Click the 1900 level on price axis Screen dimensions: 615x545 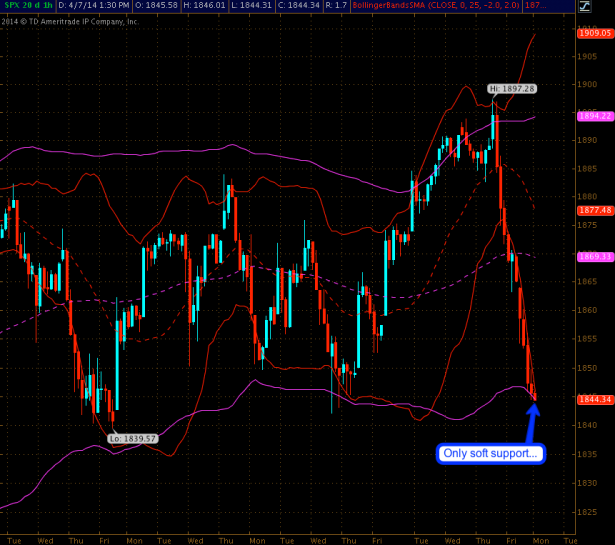(588, 84)
